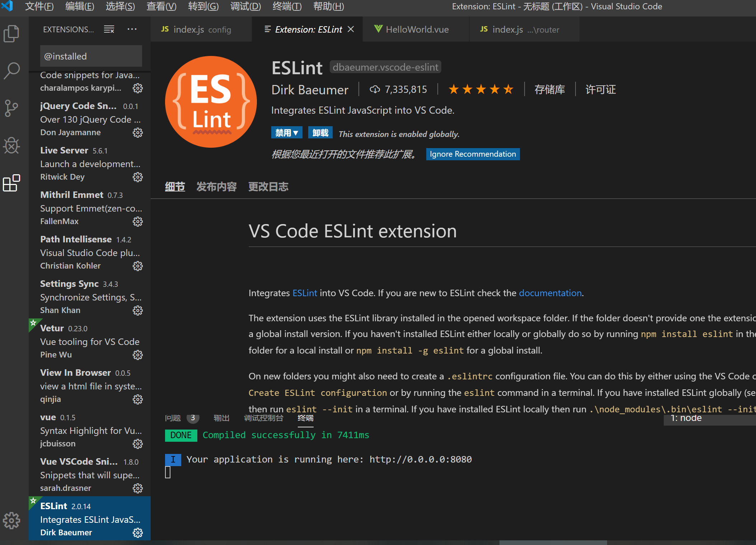
Task: Click the horizontal scrollbar at the bottom
Action: [x=553, y=542]
